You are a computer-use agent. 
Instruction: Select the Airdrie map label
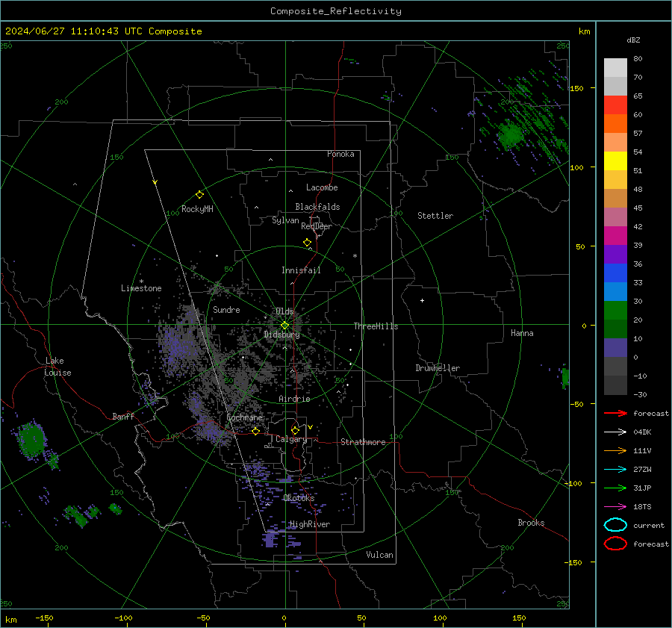(294, 399)
